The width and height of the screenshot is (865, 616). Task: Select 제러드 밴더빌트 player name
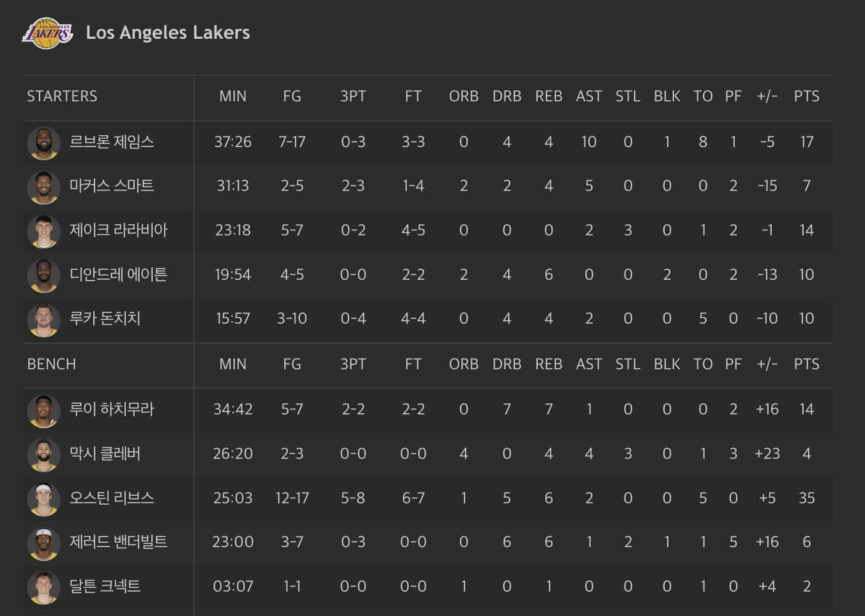118,542
